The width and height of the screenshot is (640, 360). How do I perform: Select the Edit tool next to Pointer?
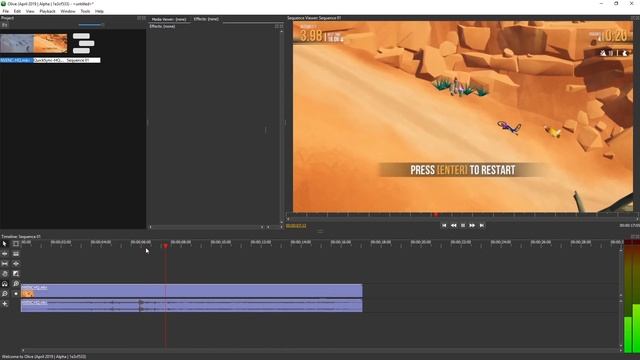point(16,244)
